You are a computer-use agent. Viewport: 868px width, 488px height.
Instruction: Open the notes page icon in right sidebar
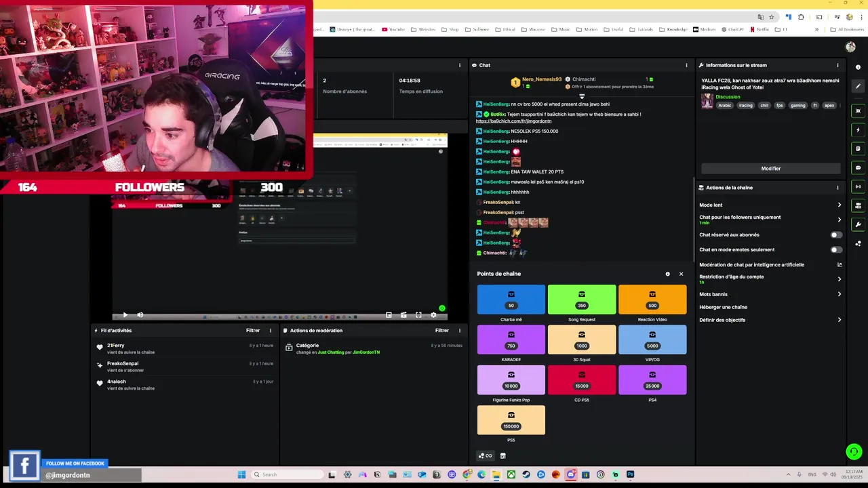(859, 148)
